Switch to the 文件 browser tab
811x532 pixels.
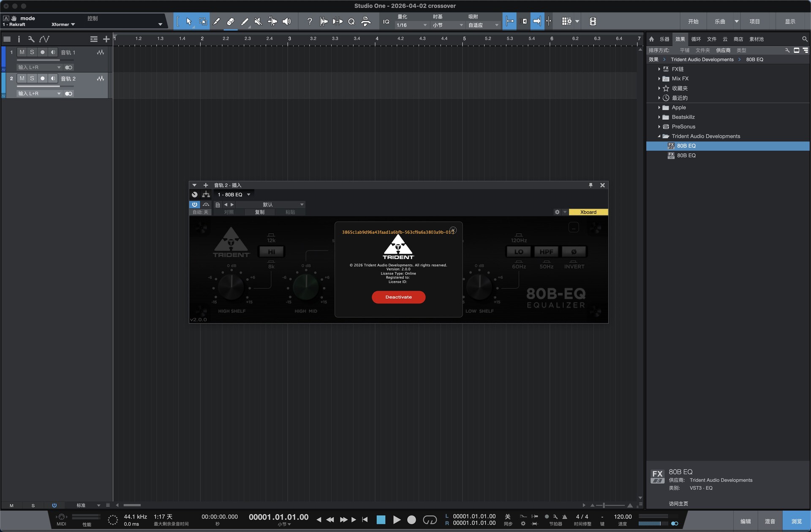point(712,39)
